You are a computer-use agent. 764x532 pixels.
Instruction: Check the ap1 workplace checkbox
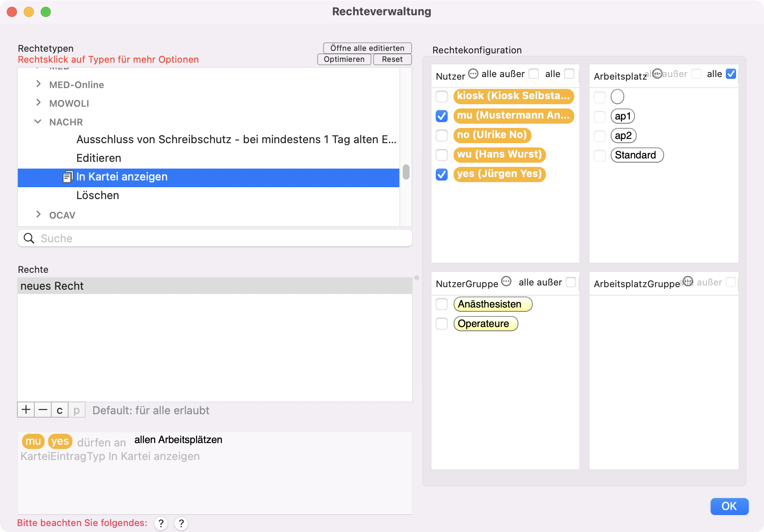point(600,116)
